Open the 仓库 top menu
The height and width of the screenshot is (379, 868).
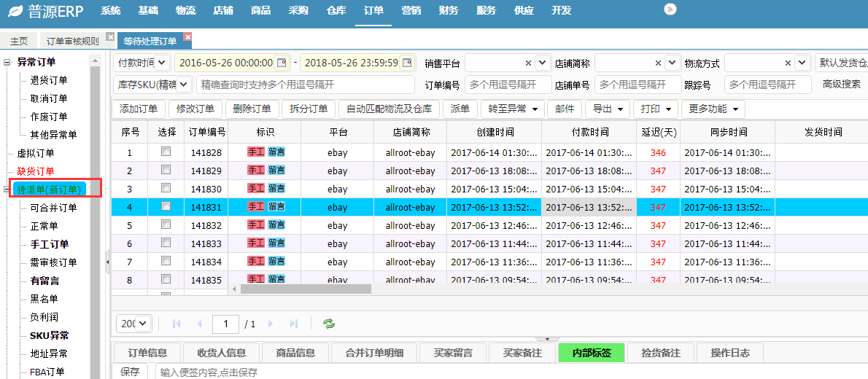pyautogui.click(x=336, y=10)
